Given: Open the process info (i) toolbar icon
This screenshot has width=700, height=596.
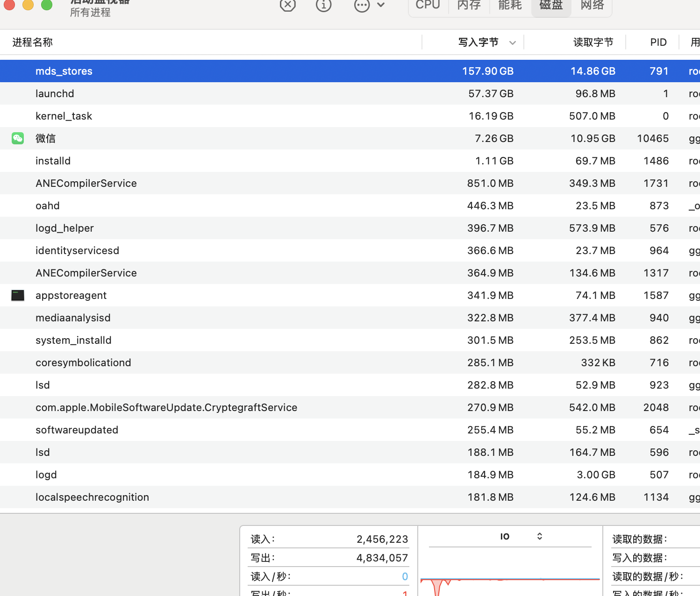Looking at the screenshot, I should pyautogui.click(x=323, y=5).
